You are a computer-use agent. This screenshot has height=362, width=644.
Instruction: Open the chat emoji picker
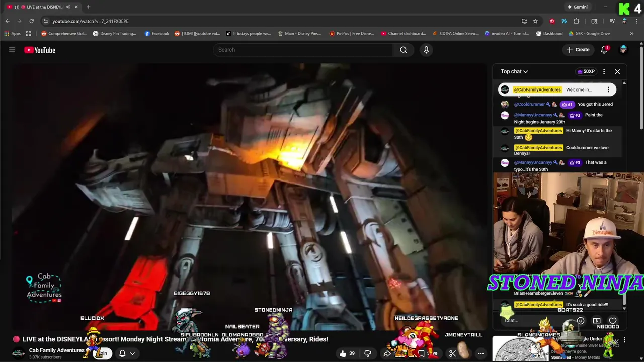point(581,320)
